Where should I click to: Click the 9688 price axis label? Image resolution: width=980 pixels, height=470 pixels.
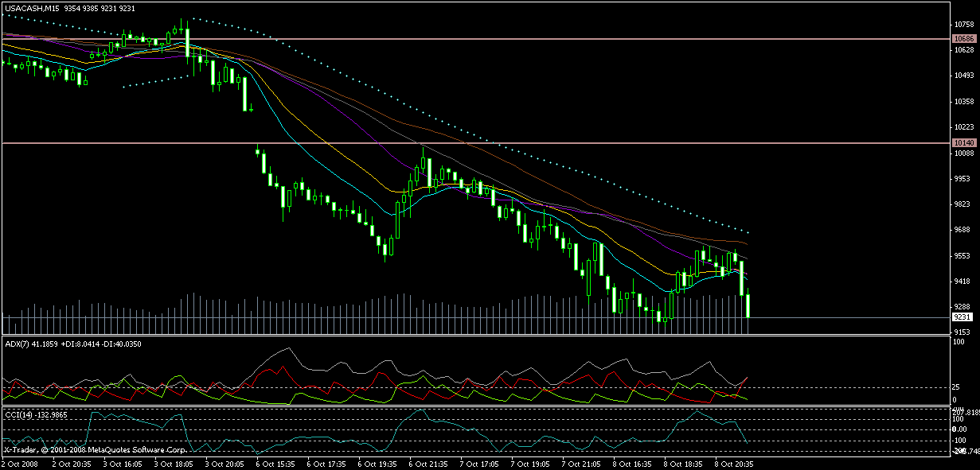click(x=962, y=230)
